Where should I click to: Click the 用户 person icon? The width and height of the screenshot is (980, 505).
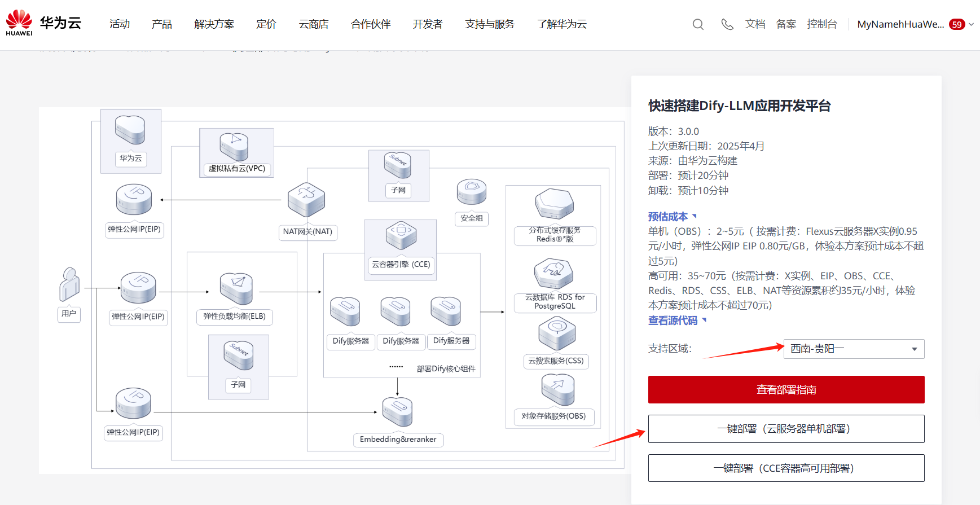69,284
